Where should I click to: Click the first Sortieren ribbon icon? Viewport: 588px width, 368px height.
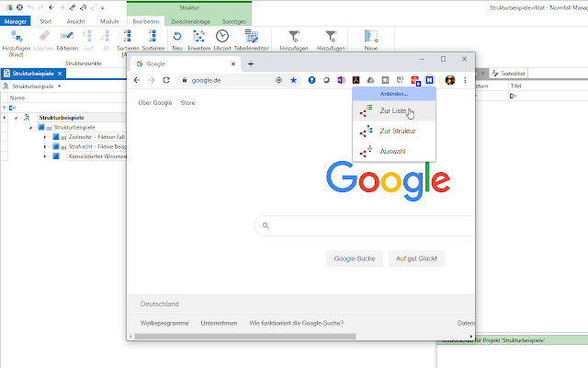point(128,36)
